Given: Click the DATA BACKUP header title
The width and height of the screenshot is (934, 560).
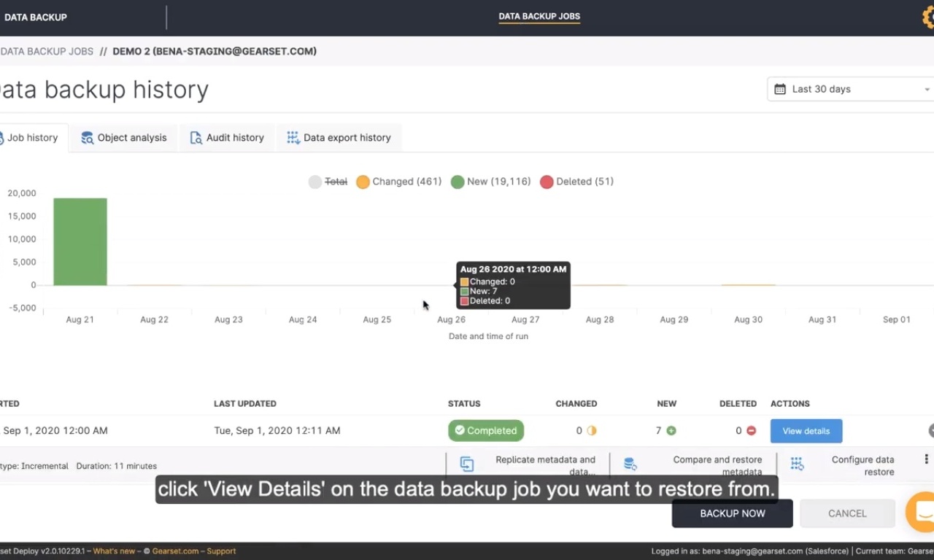Looking at the screenshot, I should (x=36, y=17).
